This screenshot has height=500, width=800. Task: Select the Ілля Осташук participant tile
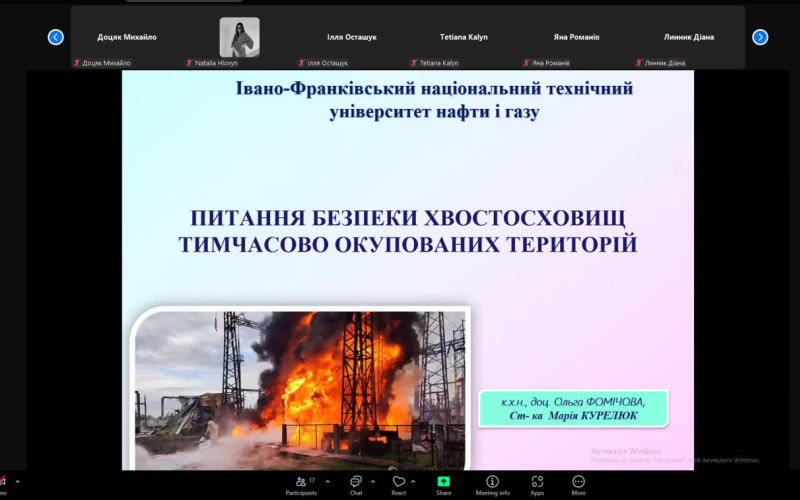[x=352, y=37]
